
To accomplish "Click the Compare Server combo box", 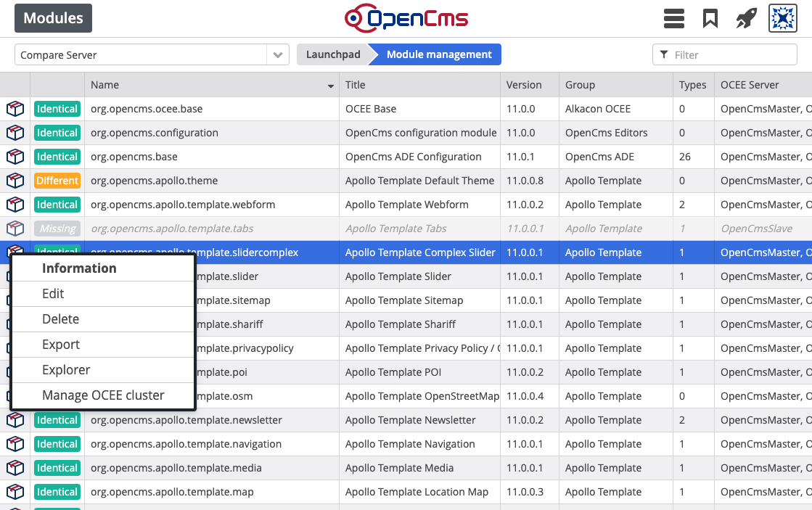I will [151, 55].
